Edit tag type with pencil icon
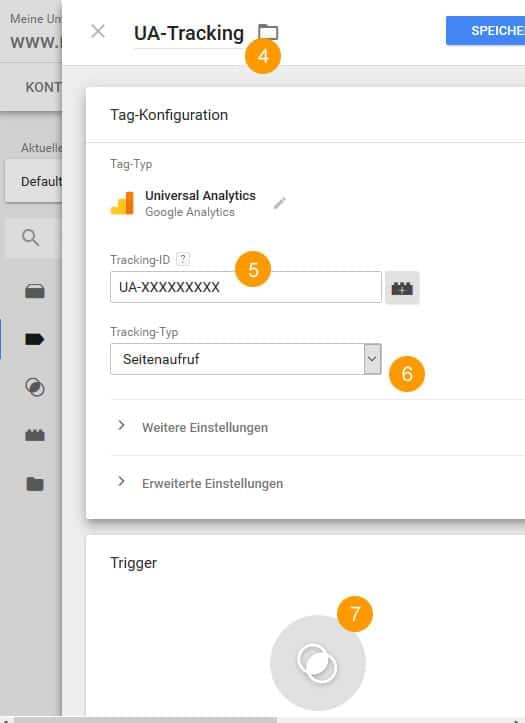525x723 pixels. tap(279, 203)
